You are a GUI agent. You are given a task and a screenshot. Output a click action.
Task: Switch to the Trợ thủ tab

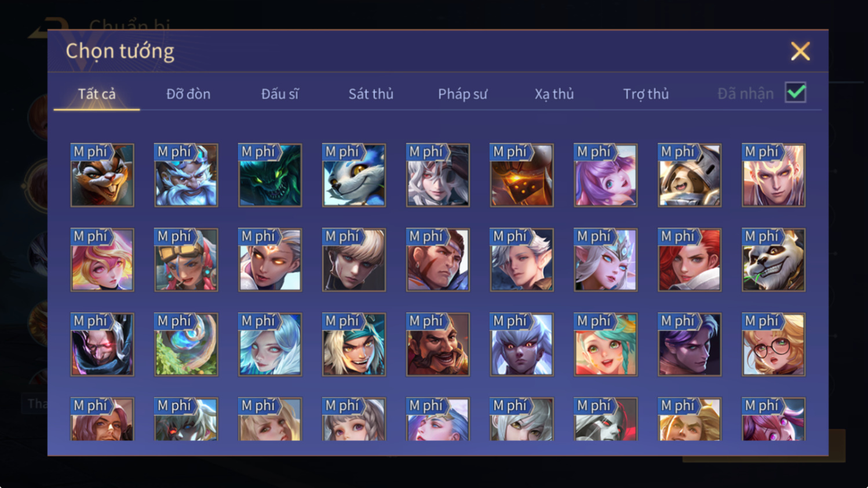tap(645, 94)
